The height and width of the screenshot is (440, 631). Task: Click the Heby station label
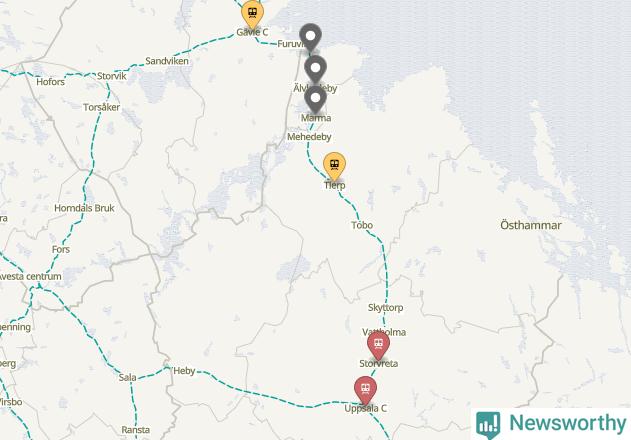pos(184,371)
